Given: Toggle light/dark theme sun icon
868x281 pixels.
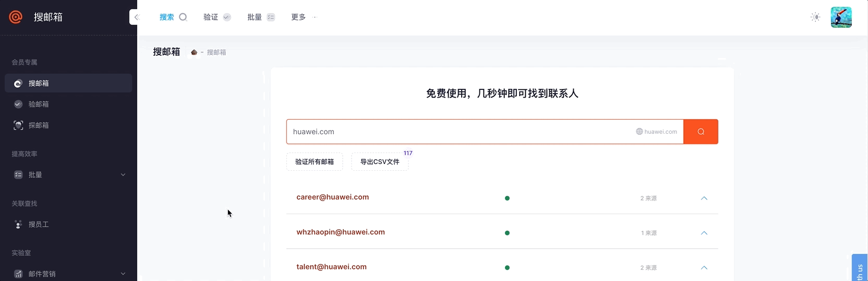Looking at the screenshot, I should tap(815, 17).
